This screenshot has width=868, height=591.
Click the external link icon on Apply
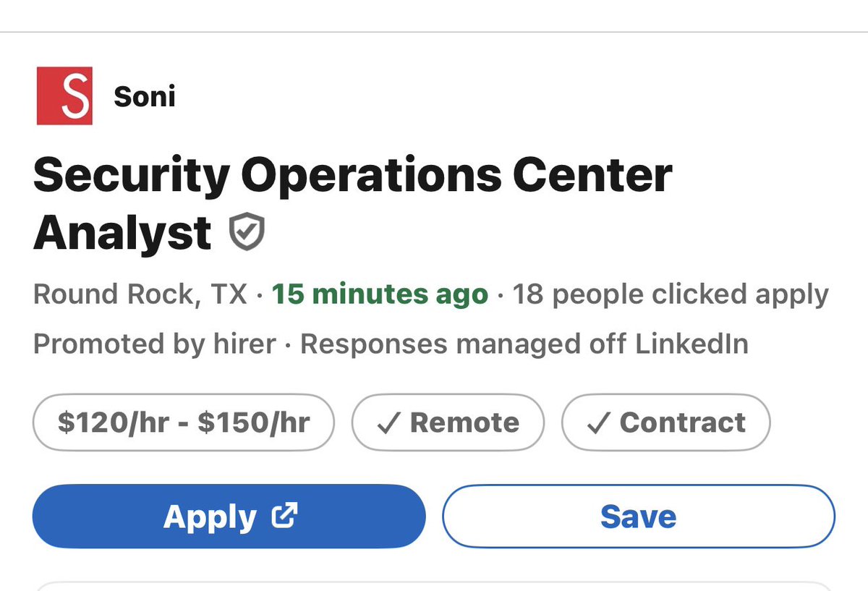284,515
